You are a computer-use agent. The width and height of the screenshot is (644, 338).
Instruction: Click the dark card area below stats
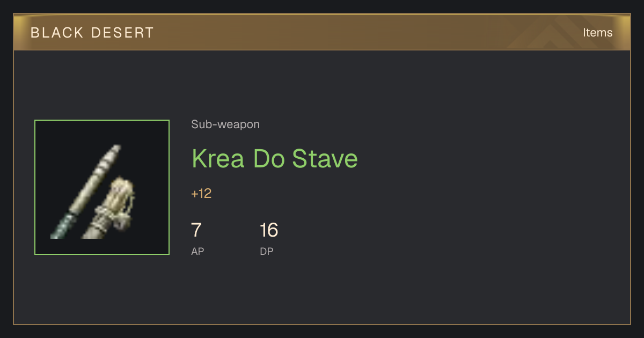(322, 292)
